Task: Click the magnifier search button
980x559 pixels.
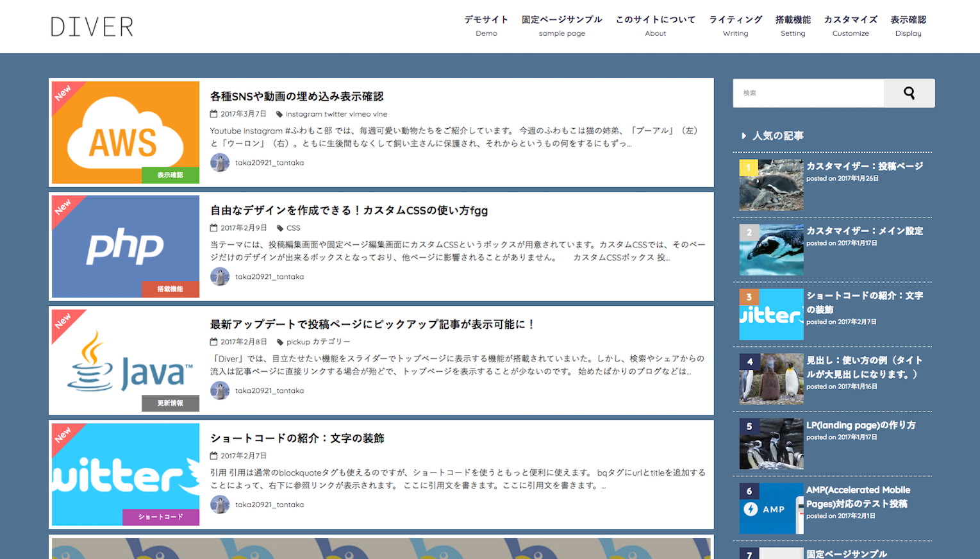Action: (x=909, y=93)
